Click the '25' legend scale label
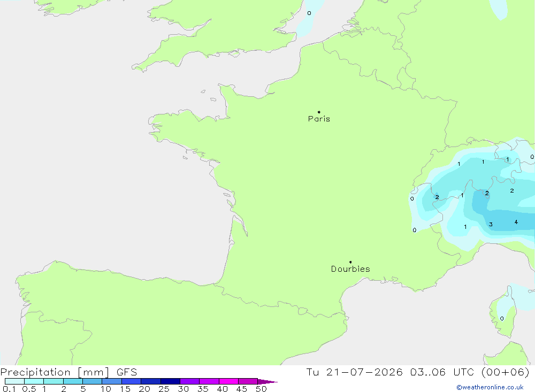535x392 pixels. (x=164, y=389)
